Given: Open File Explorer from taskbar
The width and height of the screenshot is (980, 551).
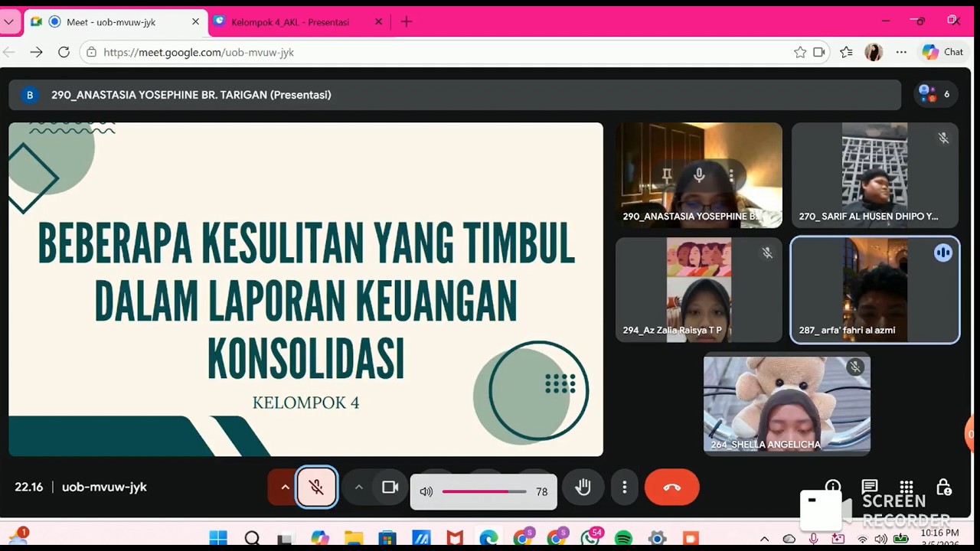Looking at the screenshot, I should pos(354,538).
